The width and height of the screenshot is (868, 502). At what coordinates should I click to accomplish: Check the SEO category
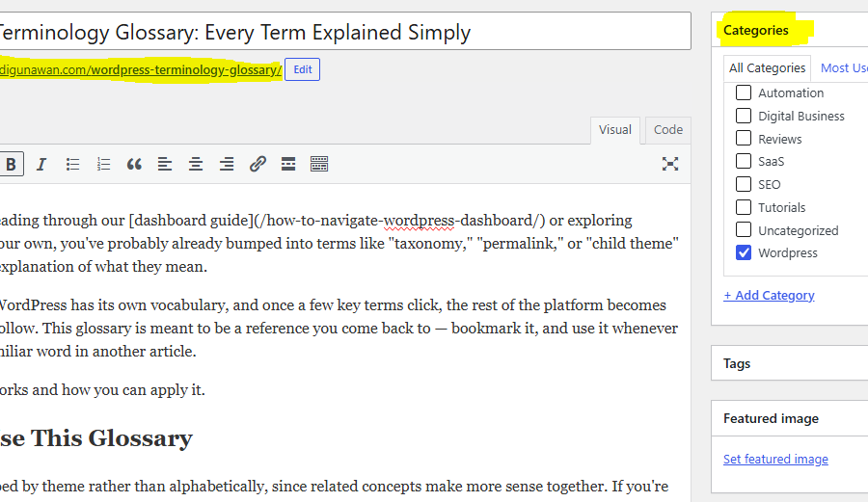coord(744,184)
